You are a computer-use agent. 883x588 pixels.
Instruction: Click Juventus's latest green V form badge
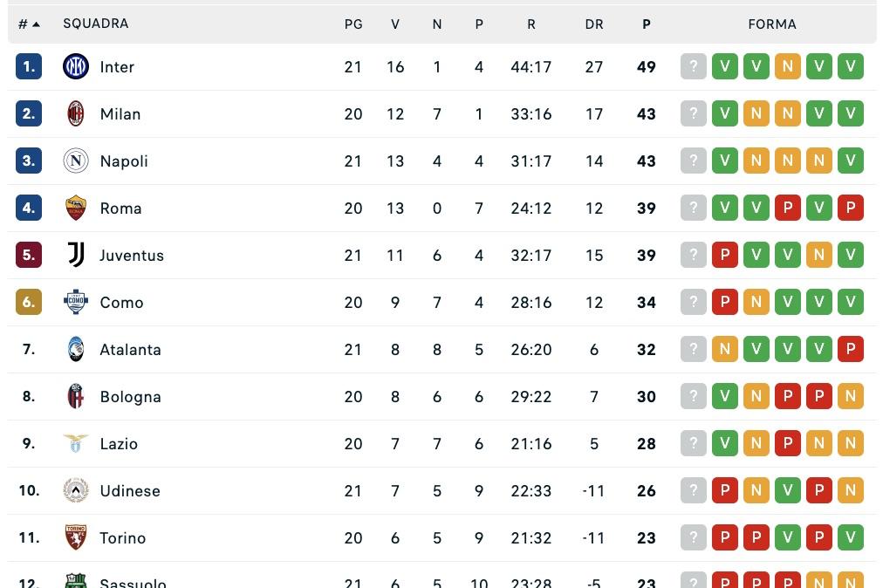point(851,255)
